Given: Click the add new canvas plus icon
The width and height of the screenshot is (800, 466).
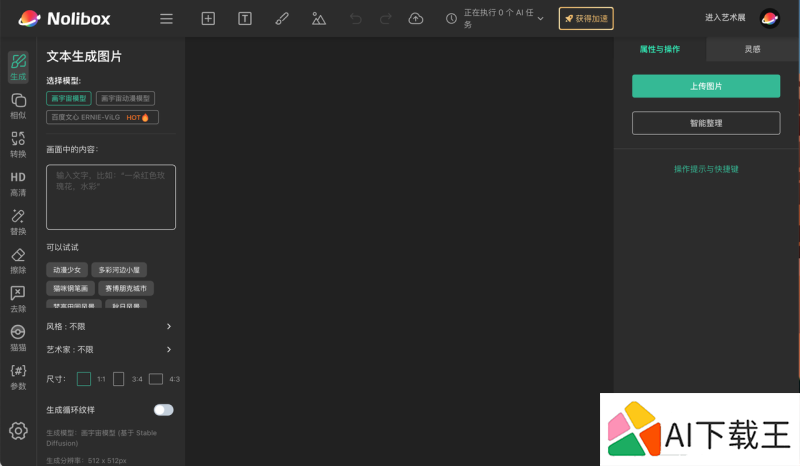Looking at the screenshot, I should coord(208,18).
